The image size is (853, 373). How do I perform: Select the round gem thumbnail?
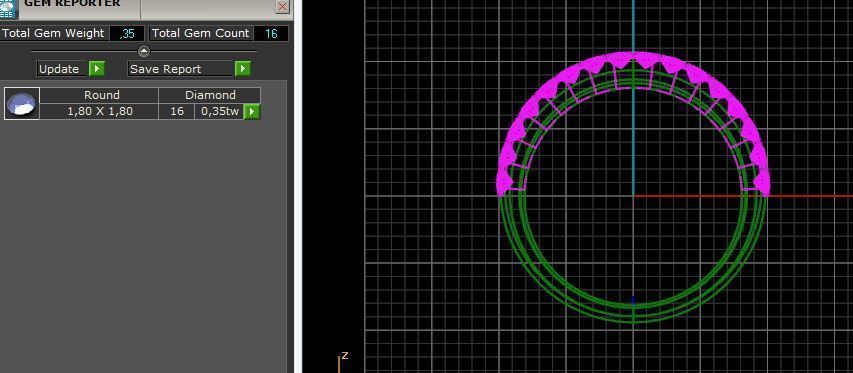click(22, 103)
